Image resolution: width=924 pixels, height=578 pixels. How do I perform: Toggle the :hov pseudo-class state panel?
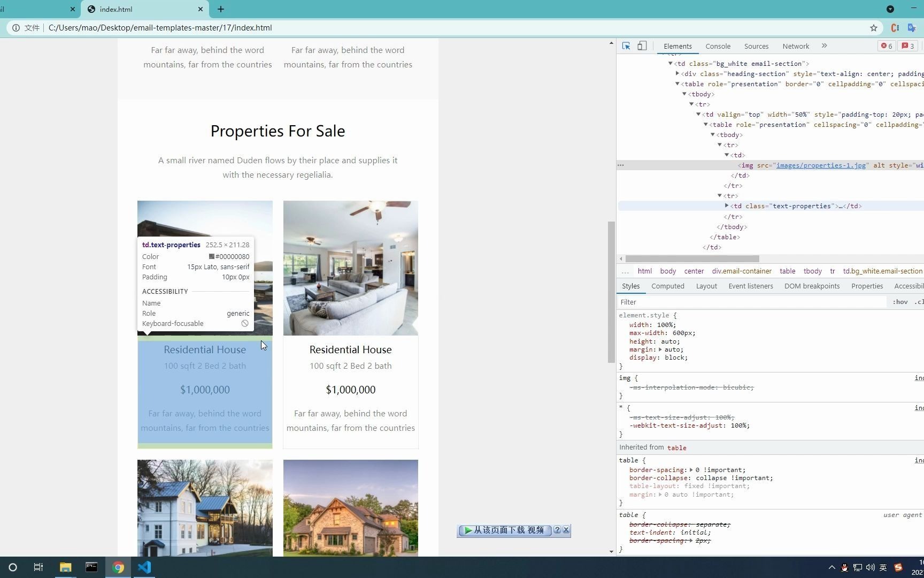coord(900,302)
